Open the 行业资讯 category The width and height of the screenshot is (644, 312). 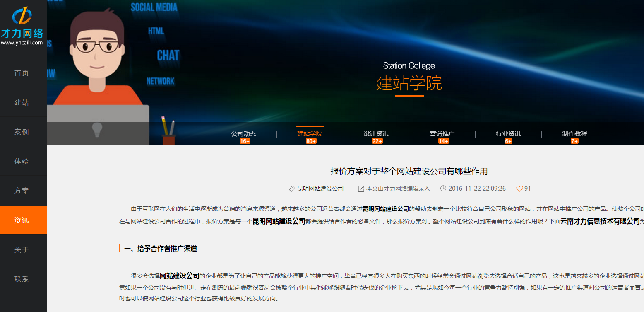tap(508, 134)
